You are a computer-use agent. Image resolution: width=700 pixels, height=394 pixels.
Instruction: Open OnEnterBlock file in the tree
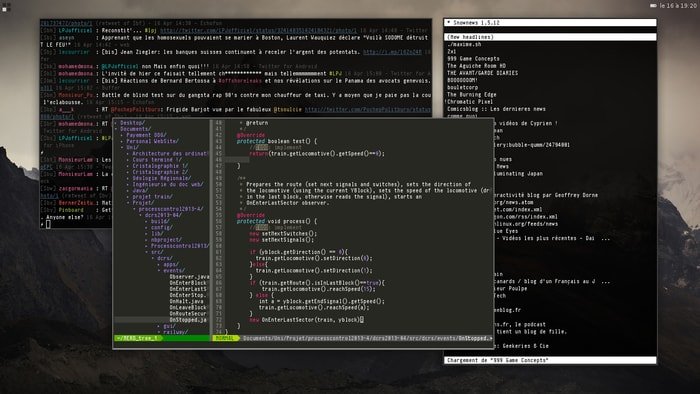click(188, 283)
